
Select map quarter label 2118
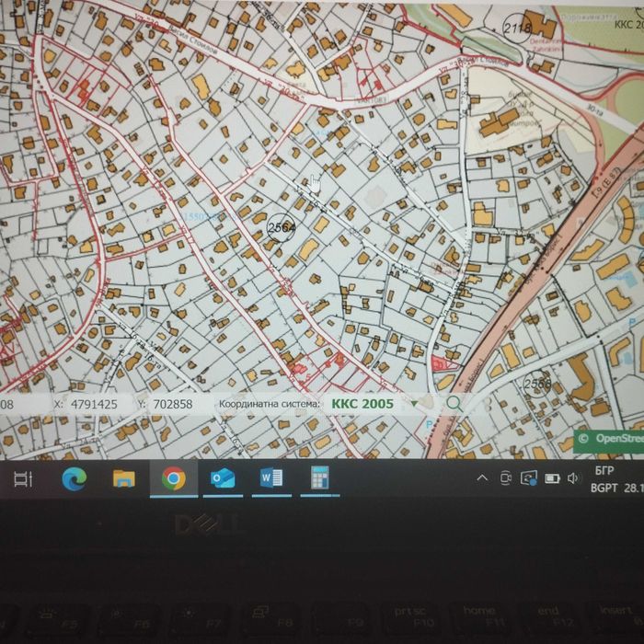[x=517, y=28]
